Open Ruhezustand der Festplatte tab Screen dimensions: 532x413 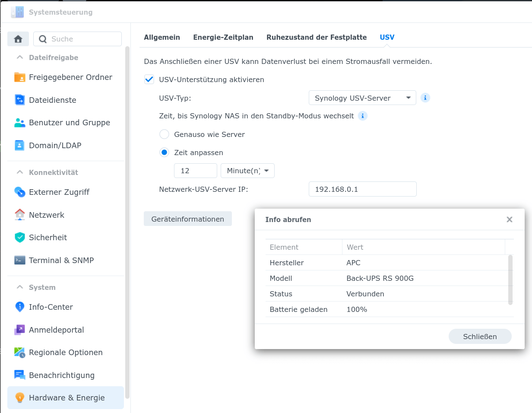click(317, 37)
